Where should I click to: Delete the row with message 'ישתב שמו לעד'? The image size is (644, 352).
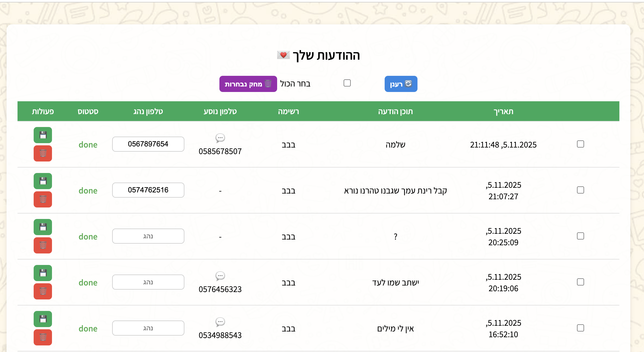coord(43,292)
